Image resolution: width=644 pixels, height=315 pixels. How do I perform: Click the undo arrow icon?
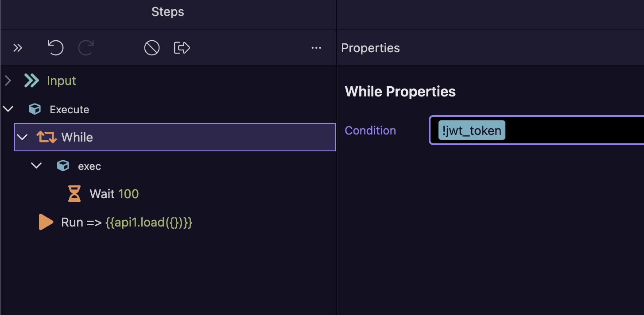pyautogui.click(x=55, y=48)
